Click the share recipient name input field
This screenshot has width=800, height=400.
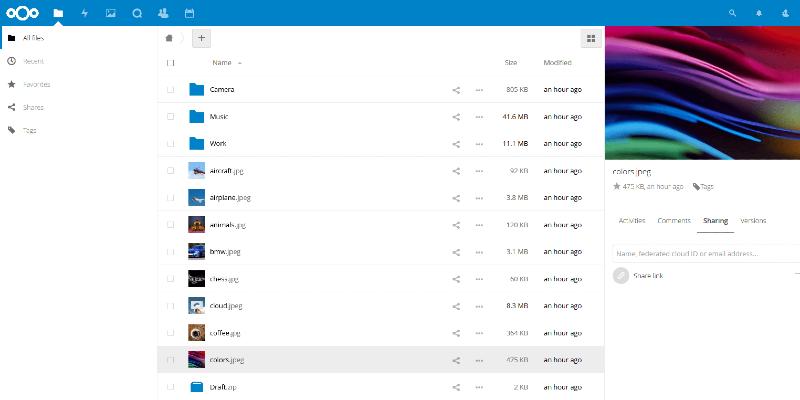[x=700, y=254]
